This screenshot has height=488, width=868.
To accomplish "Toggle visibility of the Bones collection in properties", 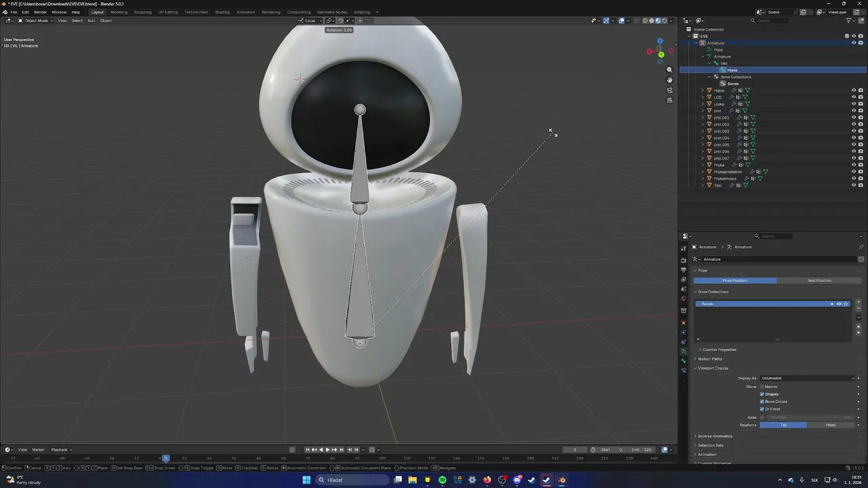I will tap(839, 304).
